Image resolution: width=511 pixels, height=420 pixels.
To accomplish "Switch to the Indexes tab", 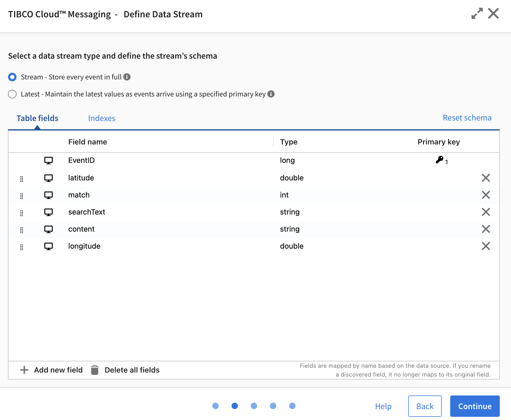I will pos(102,118).
